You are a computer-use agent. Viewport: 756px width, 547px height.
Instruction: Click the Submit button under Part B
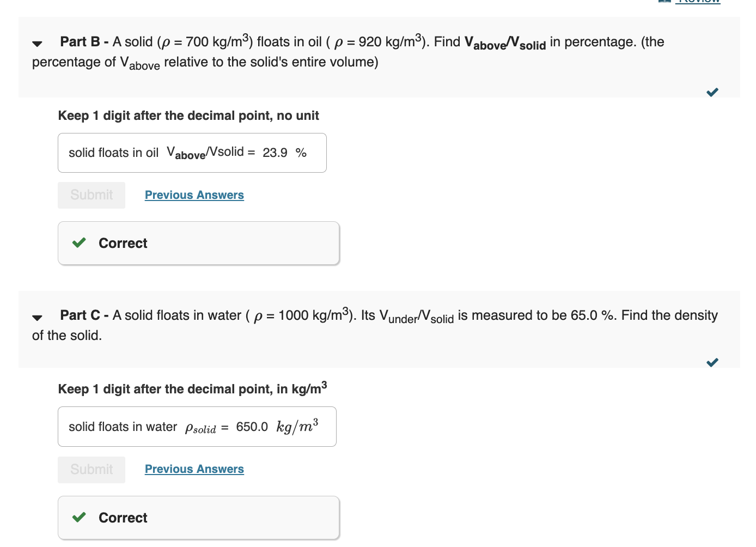pyautogui.click(x=91, y=195)
